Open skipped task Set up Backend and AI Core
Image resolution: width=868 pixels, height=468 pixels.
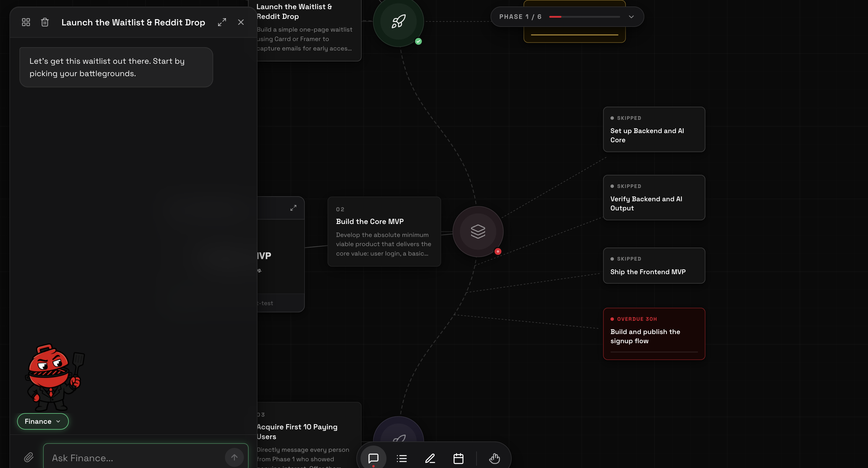[654, 129]
